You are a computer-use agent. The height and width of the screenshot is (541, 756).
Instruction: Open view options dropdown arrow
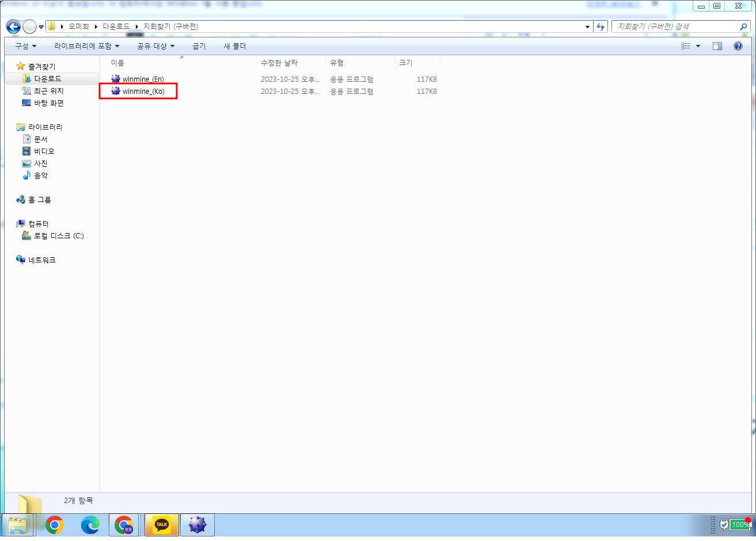point(698,46)
